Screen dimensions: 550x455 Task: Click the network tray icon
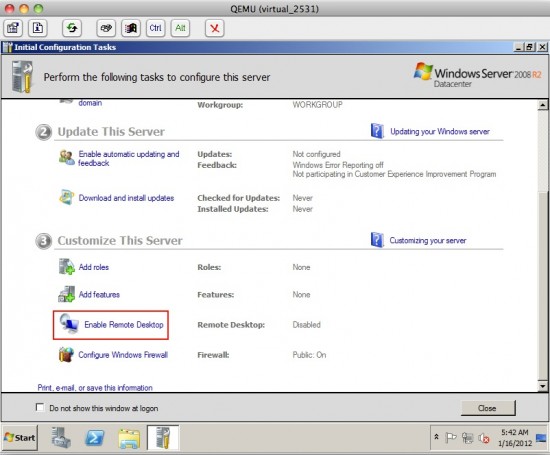click(467, 438)
